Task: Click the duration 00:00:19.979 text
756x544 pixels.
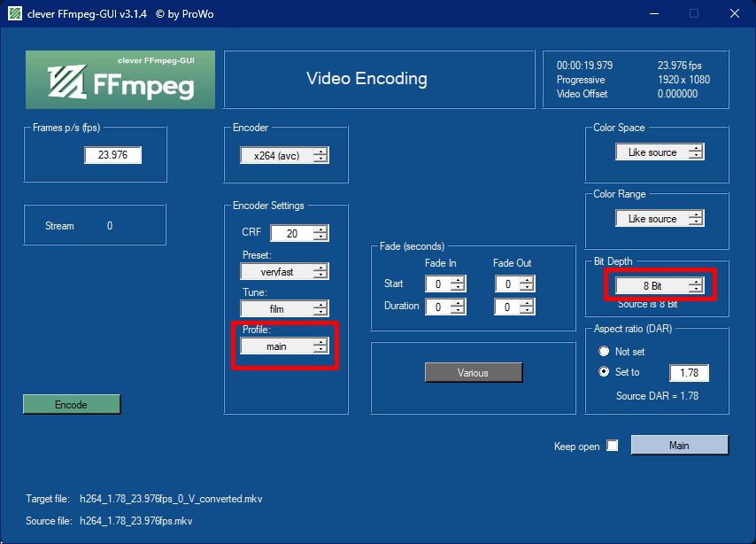Action: point(585,66)
